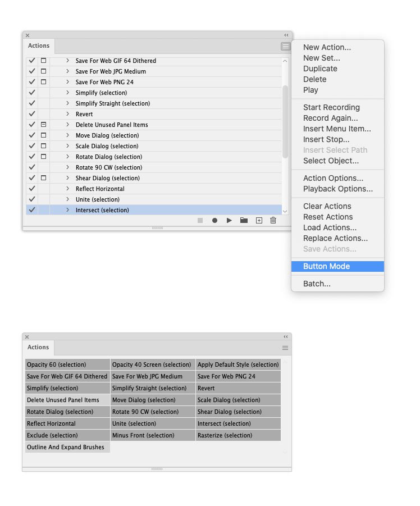The width and height of the screenshot is (420, 506).
Task: Choose Playback Options... from the menu
Action: point(337,189)
